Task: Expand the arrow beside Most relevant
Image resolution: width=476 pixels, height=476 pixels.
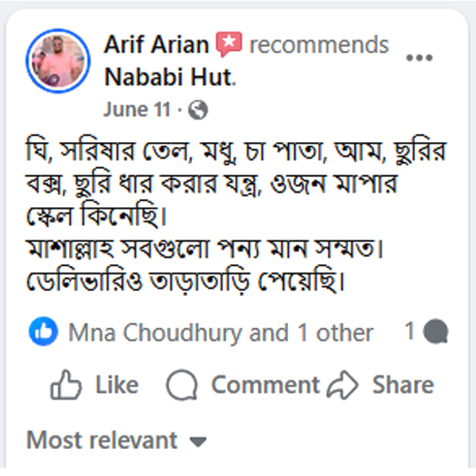Action: pos(198,441)
